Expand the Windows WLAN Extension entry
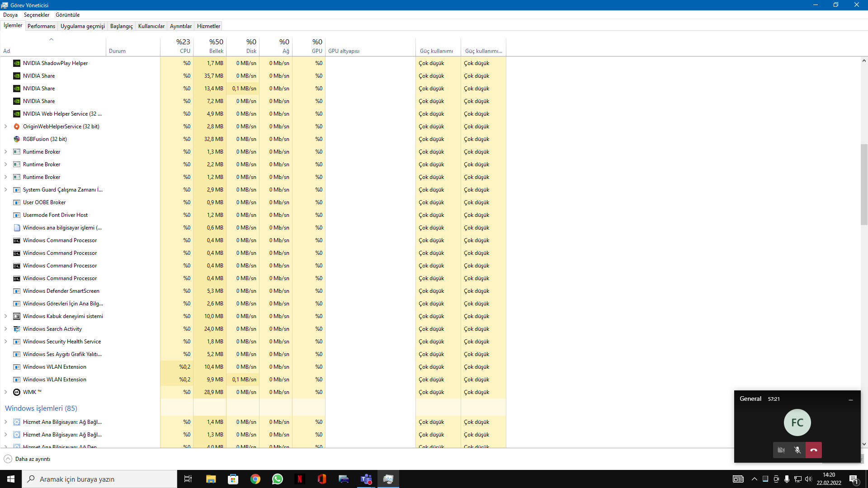The image size is (868, 488). click(x=6, y=366)
